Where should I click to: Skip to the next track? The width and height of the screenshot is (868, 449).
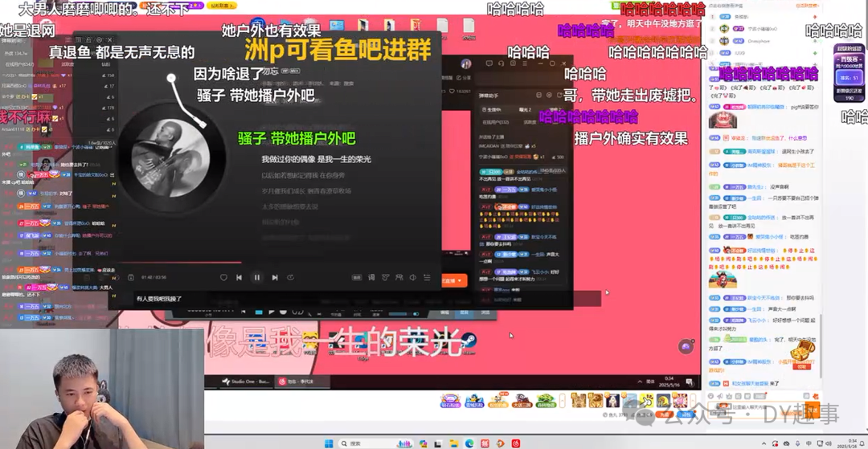coord(275,278)
